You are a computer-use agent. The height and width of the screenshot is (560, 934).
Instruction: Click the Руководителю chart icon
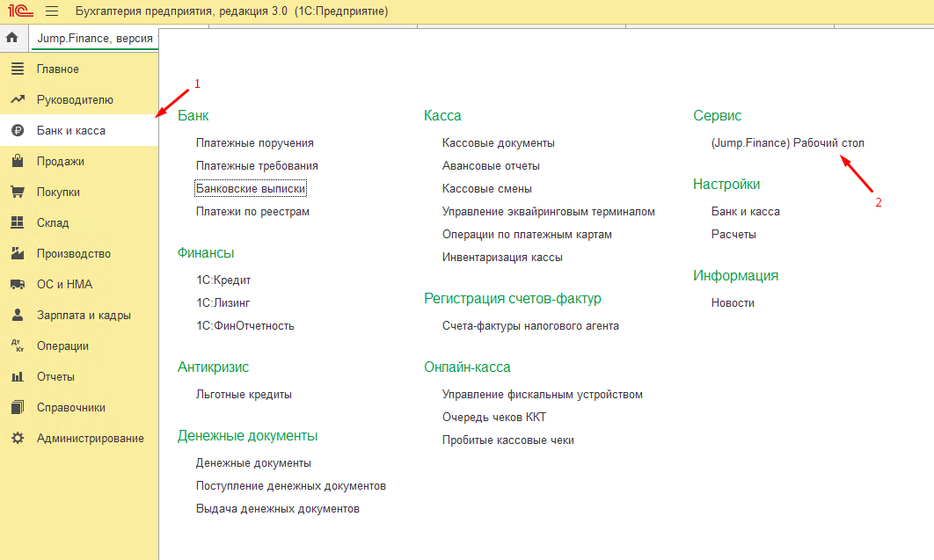17,100
